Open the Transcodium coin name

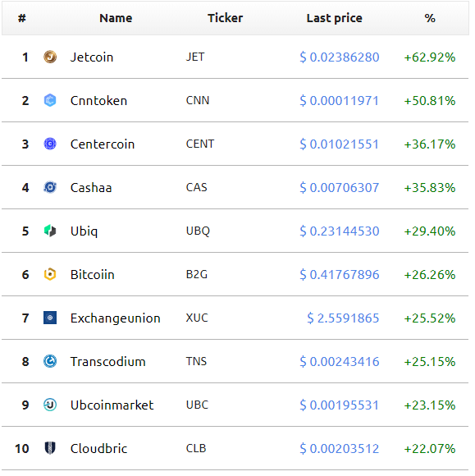click(x=108, y=361)
